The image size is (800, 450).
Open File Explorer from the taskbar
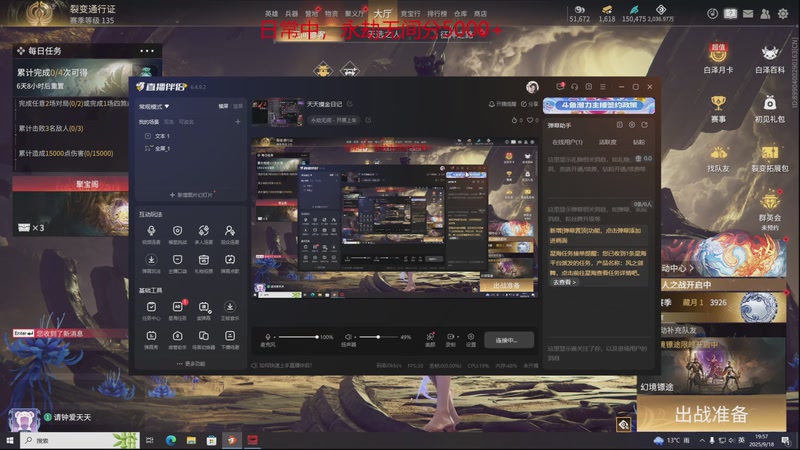[191, 440]
